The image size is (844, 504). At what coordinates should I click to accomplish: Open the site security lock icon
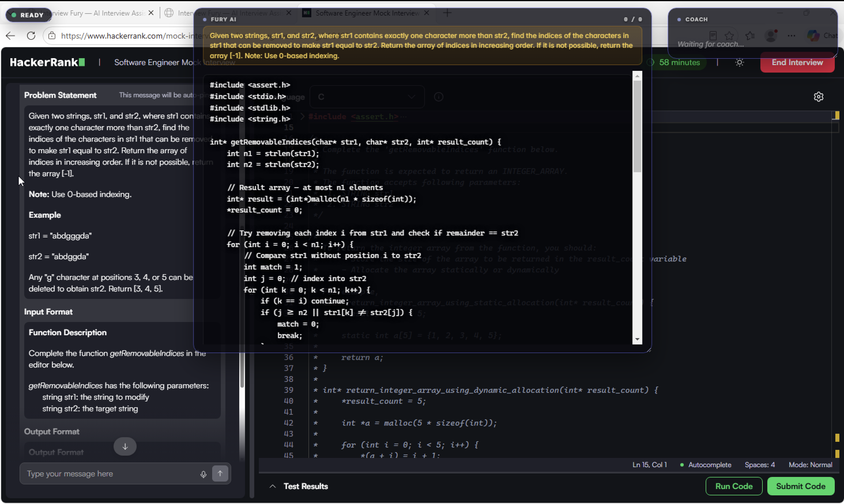(x=52, y=36)
